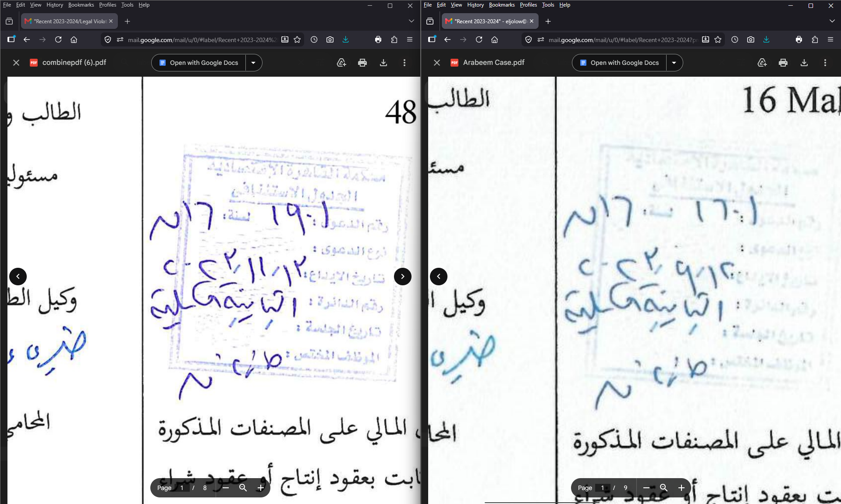Reset zoom on combinepdf (6).pdf

243,488
